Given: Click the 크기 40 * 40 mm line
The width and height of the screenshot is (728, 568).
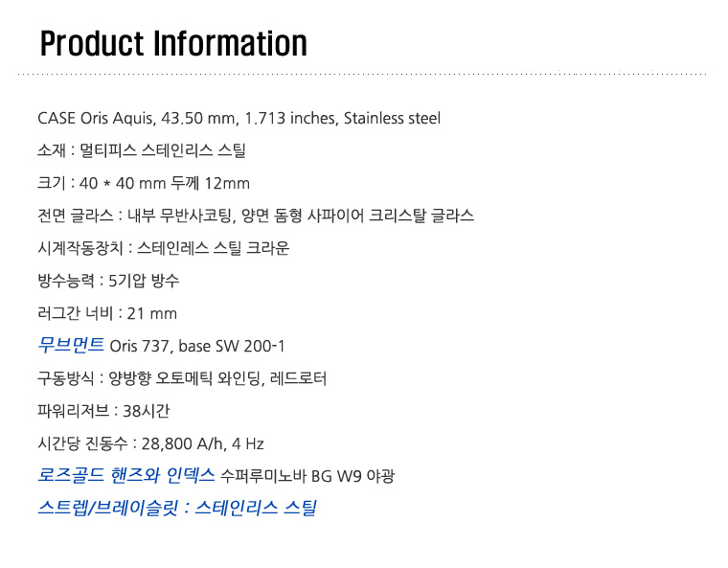Looking at the screenshot, I should [144, 183].
